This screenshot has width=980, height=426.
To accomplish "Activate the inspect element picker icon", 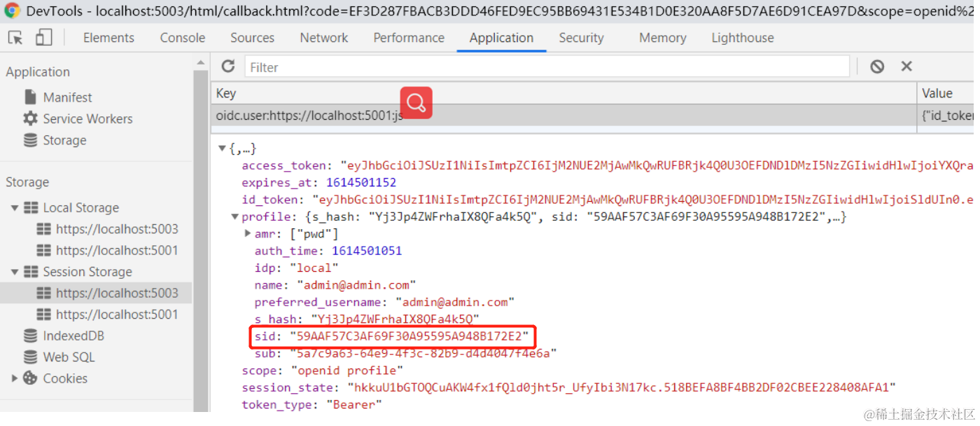I will click(15, 38).
